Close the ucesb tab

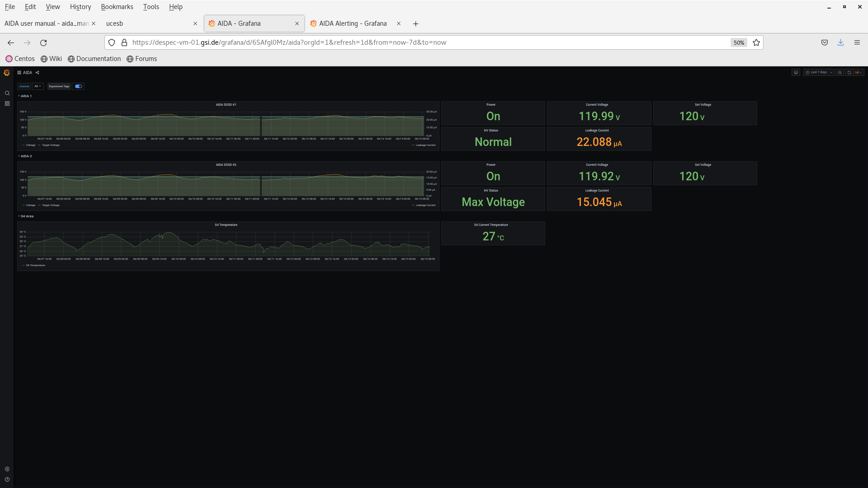click(195, 23)
